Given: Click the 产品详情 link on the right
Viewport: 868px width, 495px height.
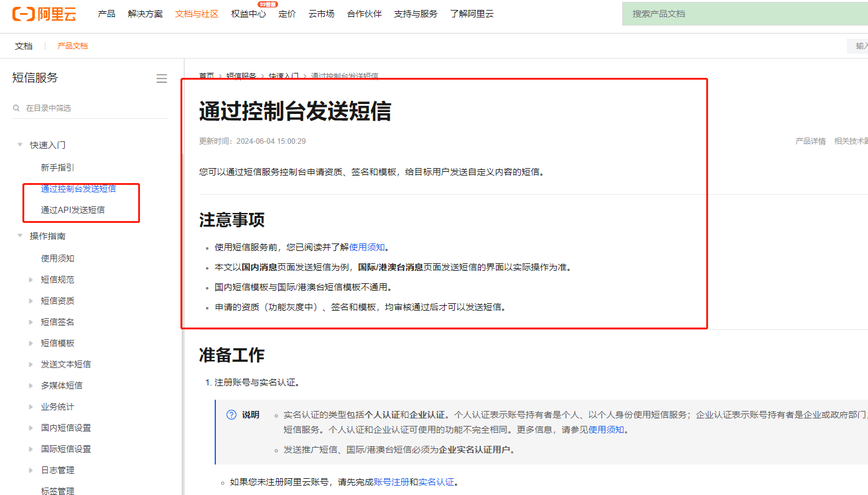Looking at the screenshot, I should [811, 141].
